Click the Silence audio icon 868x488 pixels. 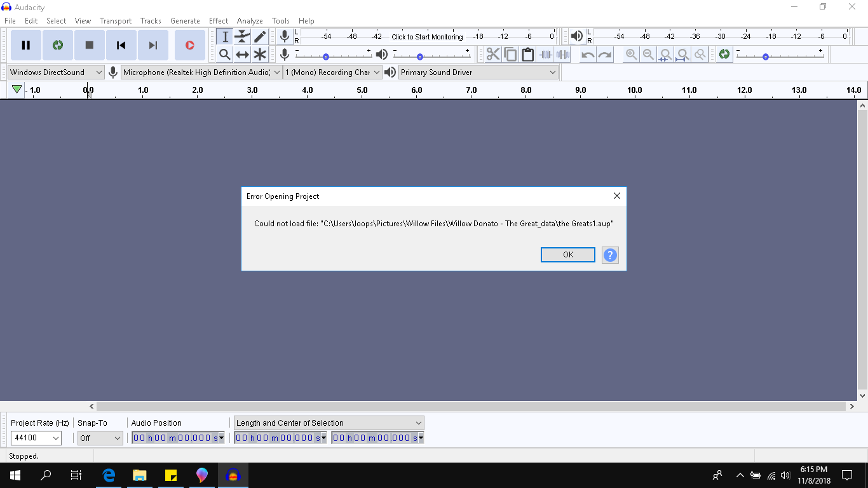(562, 55)
